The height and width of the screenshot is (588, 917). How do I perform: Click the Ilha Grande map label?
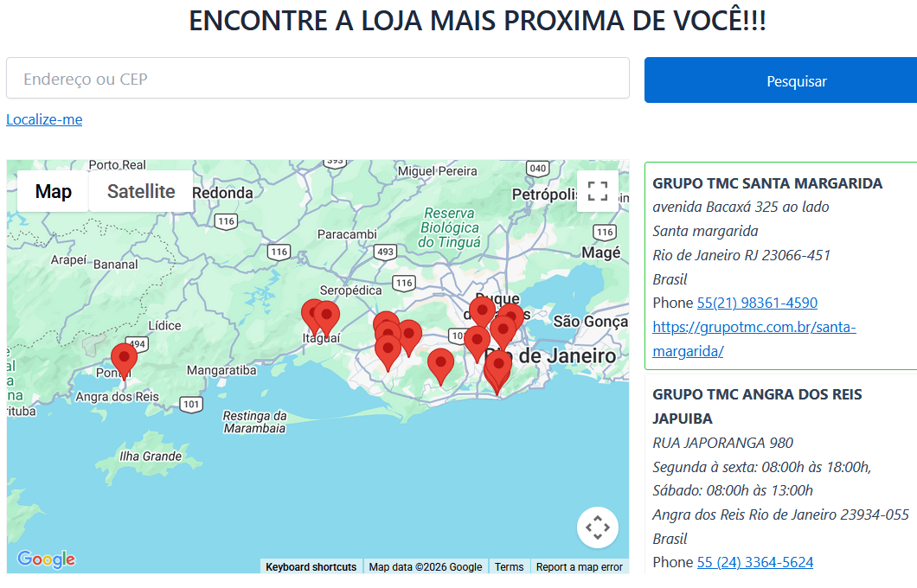pos(151,457)
